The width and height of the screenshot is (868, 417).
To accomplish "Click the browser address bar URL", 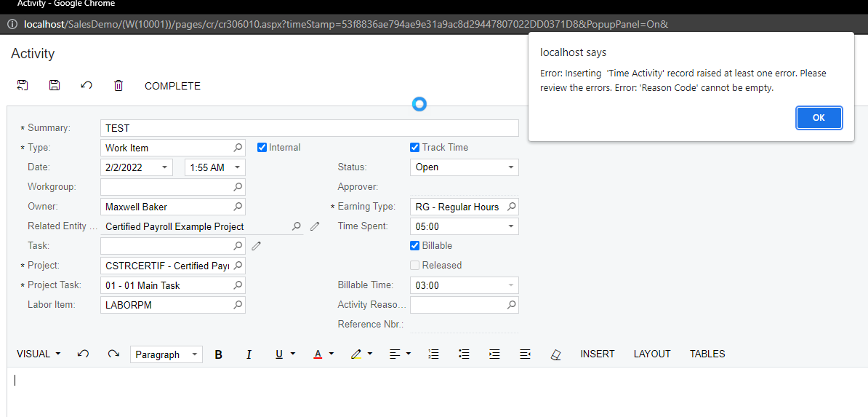I will click(346, 25).
